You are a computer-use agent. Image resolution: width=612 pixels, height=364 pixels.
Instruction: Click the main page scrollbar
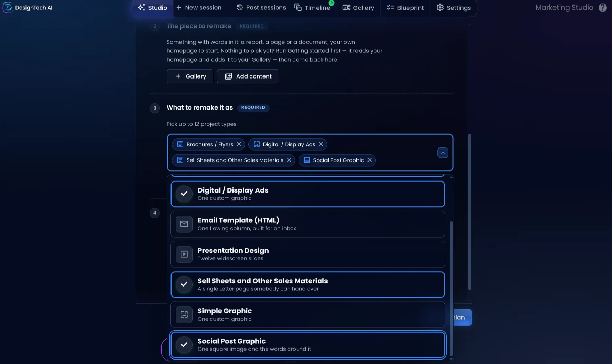pyautogui.click(x=469, y=212)
